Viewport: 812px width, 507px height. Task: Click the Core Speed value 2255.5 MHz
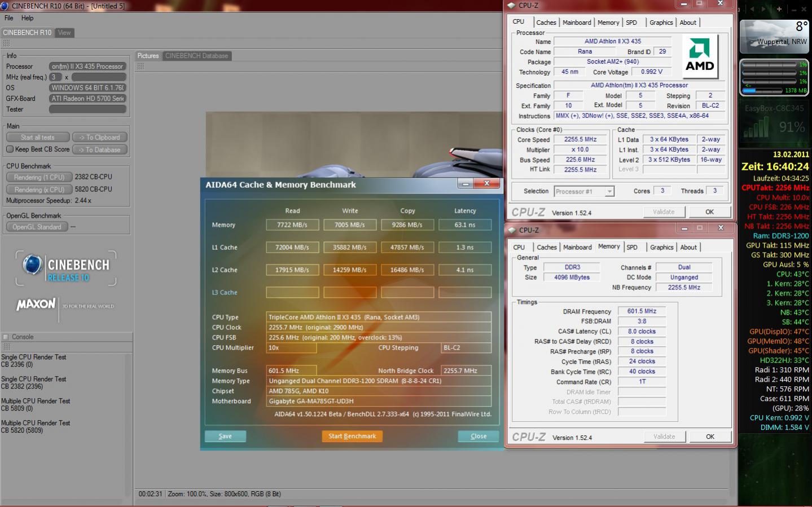[x=580, y=139]
